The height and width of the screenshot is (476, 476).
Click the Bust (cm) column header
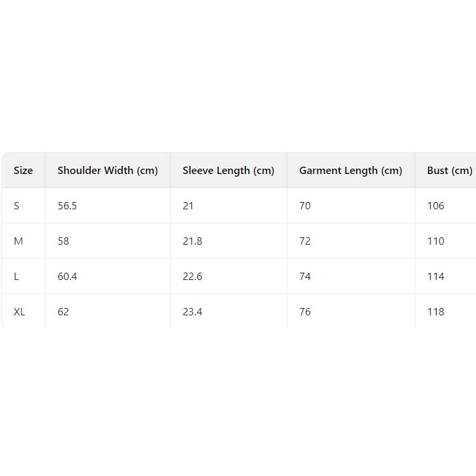(x=449, y=171)
